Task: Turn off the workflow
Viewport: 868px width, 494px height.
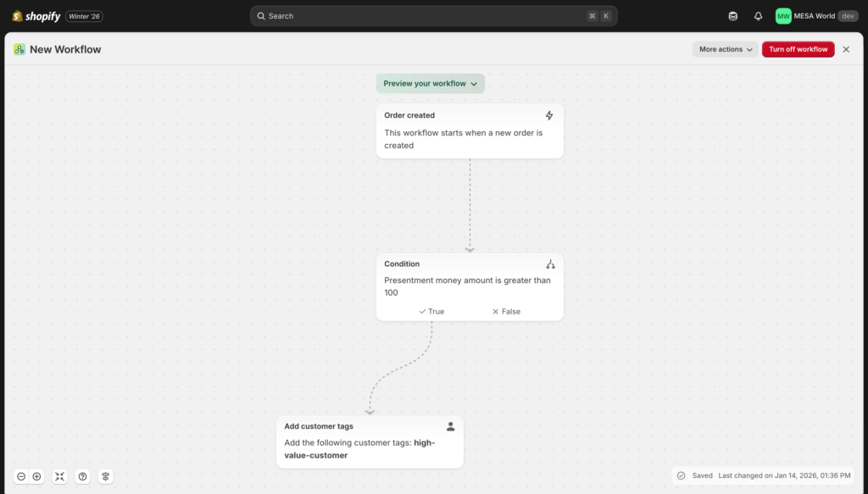Action: 798,49
